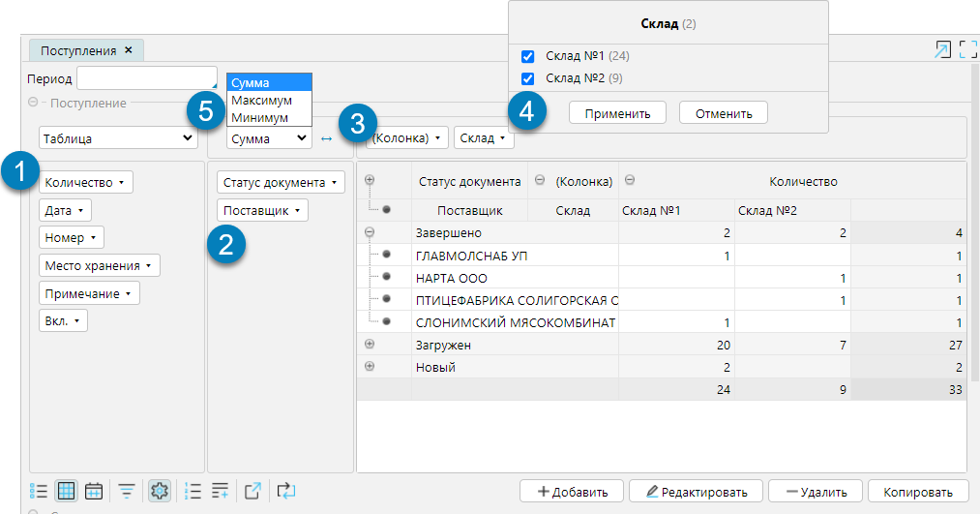Click the filter icon in bottom toolbar
Image resolution: width=980 pixels, height=514 pixels.
127,491
